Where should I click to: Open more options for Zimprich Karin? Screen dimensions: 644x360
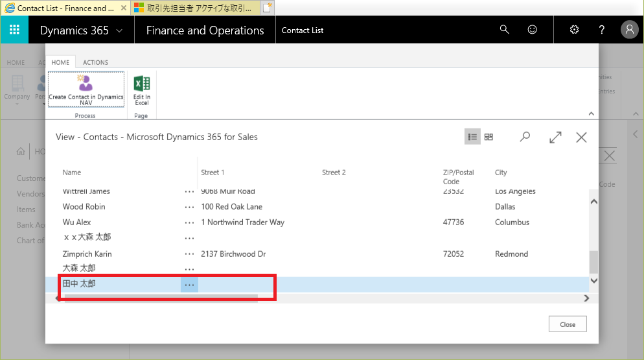point(189,254)
